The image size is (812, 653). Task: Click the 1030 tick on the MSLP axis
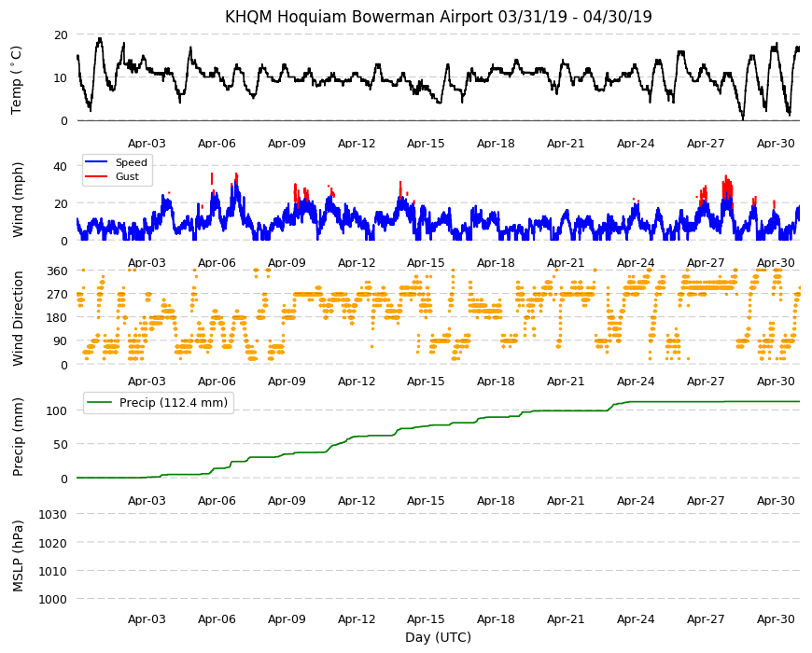coord(53,514)
